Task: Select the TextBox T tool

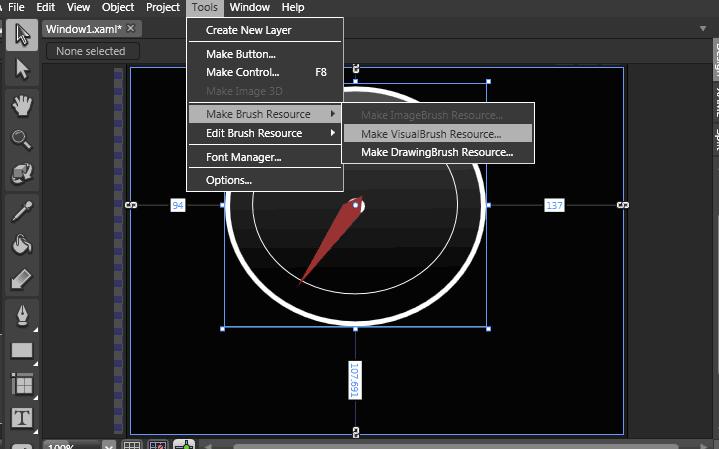Action: tap(22, 418)
